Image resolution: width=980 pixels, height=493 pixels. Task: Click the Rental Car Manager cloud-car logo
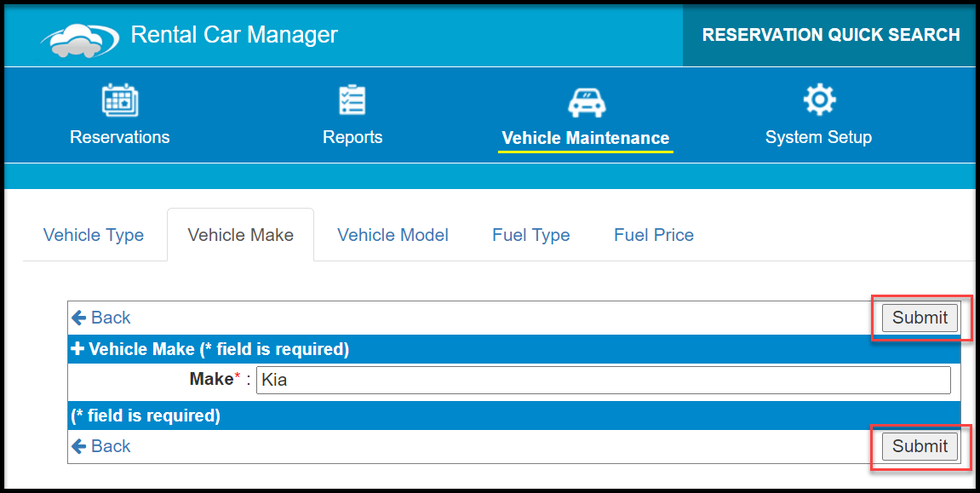coord(80,41)
